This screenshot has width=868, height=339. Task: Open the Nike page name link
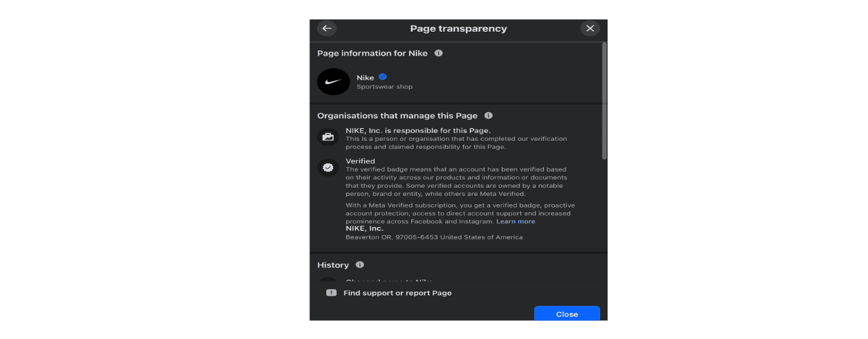point(366,77)
